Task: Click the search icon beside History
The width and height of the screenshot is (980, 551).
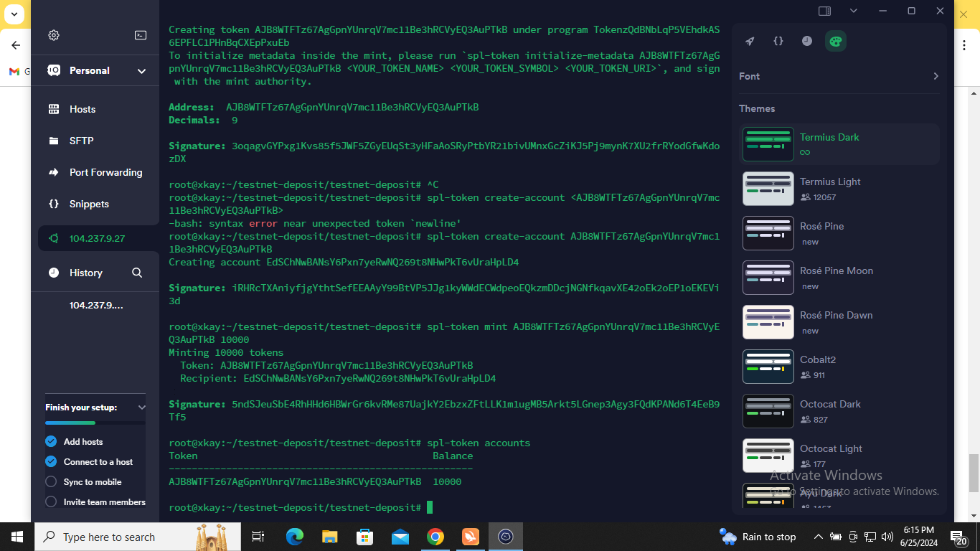Action: [x=137, y=273]
